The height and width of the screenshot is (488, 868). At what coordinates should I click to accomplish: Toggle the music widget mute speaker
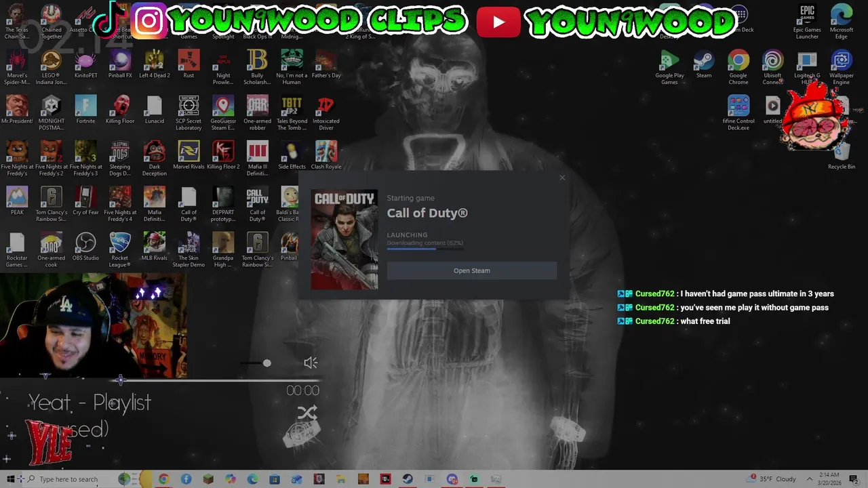(311, 363)
